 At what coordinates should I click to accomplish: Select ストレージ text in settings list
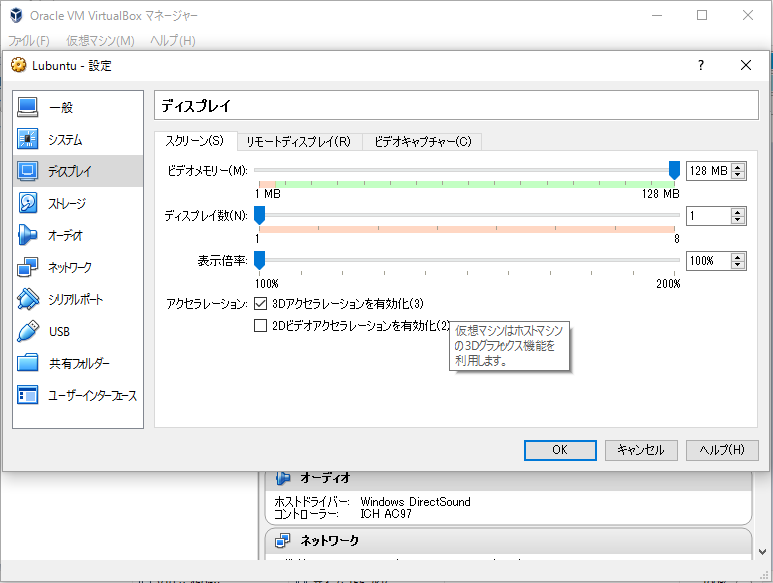67,204
